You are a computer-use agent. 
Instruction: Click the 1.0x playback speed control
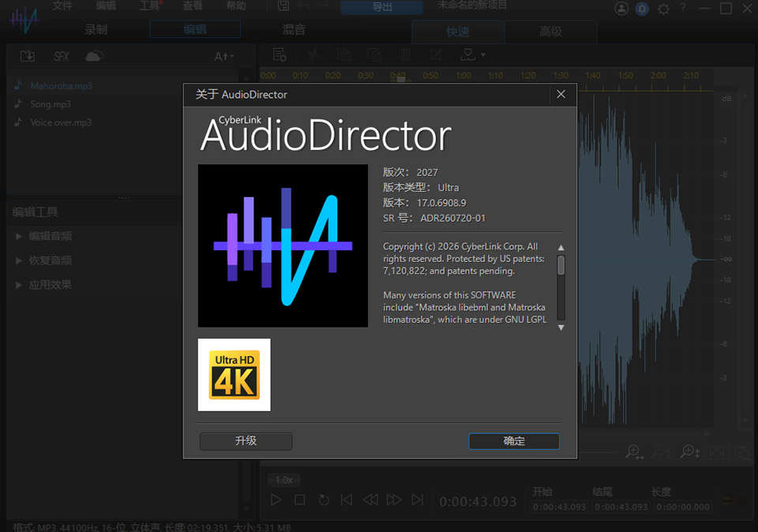283,480
